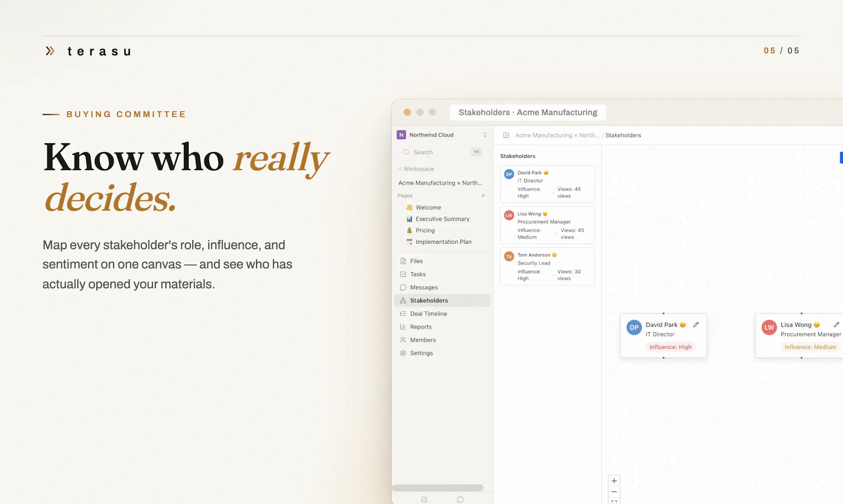Edit David Park node with pencil icon

[x=696, y=325]
